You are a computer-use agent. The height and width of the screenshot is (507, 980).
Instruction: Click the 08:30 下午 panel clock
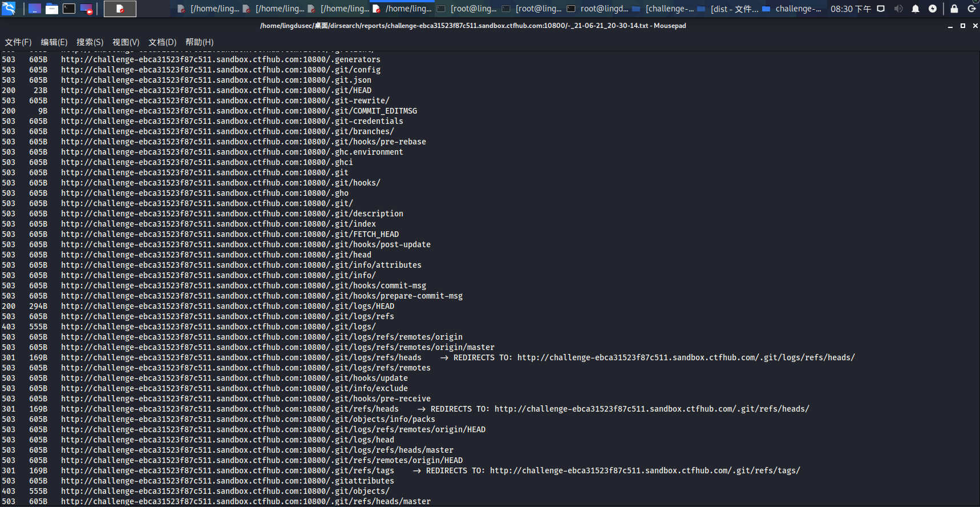click(851, 9)
